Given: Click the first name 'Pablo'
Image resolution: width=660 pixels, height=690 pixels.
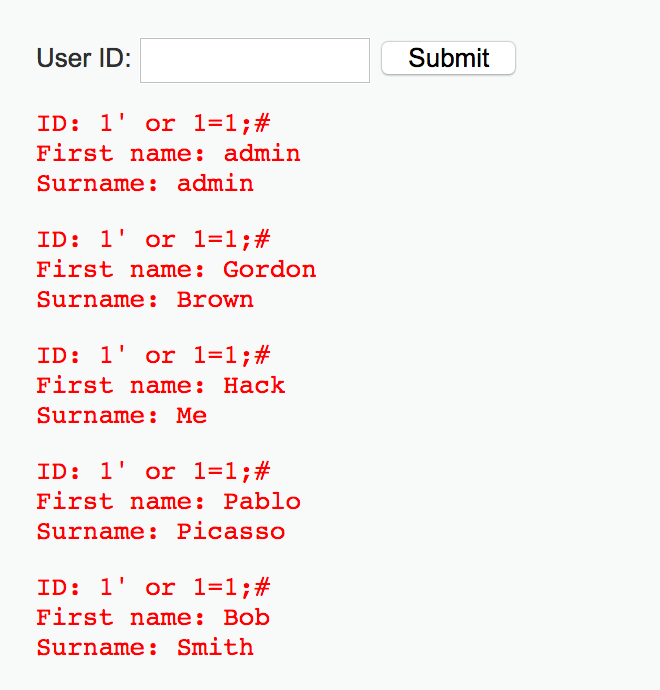Looking at the screenshot, I should click(x=262, y=502).
